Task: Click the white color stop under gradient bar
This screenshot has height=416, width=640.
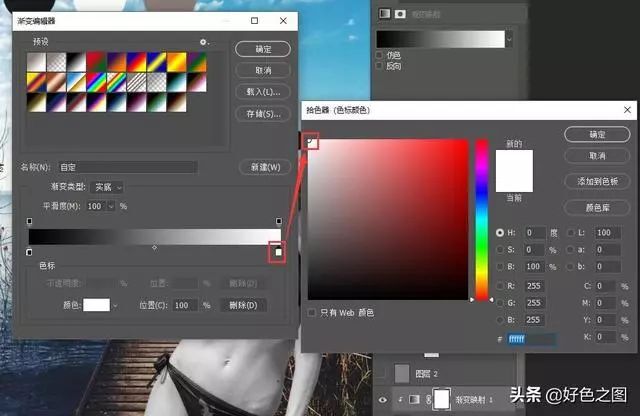Action: point(278,252)
